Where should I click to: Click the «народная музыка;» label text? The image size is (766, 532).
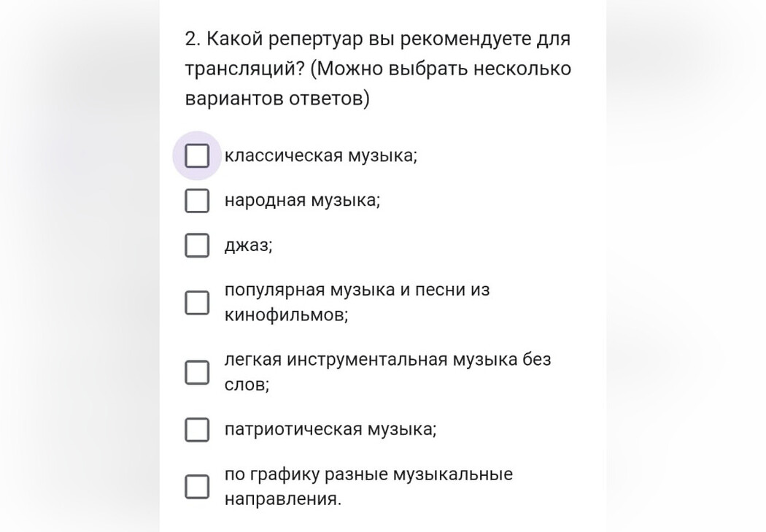303,200
